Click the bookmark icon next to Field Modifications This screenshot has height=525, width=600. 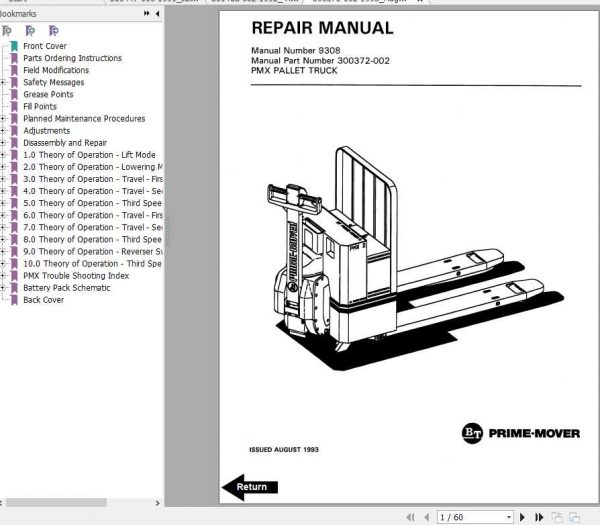(x=14, y=70)
